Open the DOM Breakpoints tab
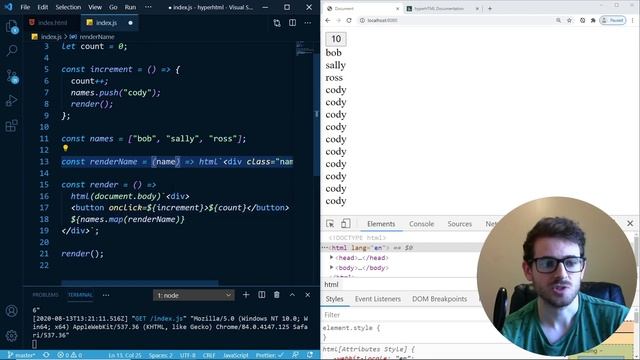This screenshot has height=360, width=640. (x=440, y=299)
